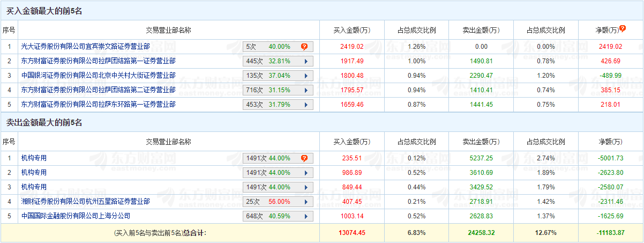The height and width of the screenshot is (243, 644).
Task: Open the 中国国际金融上海分公司 link
Action: 76,216
